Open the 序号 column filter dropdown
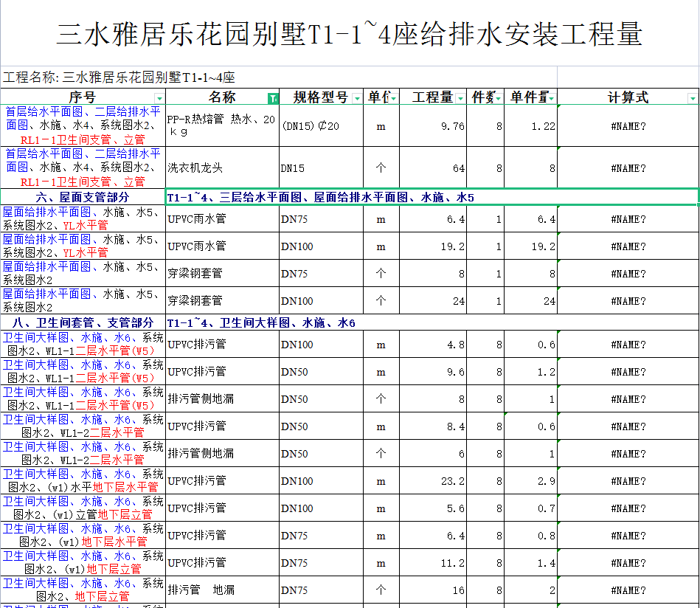Image resolution: width=700 pixels, height=608 pixels. click(159, 98)
